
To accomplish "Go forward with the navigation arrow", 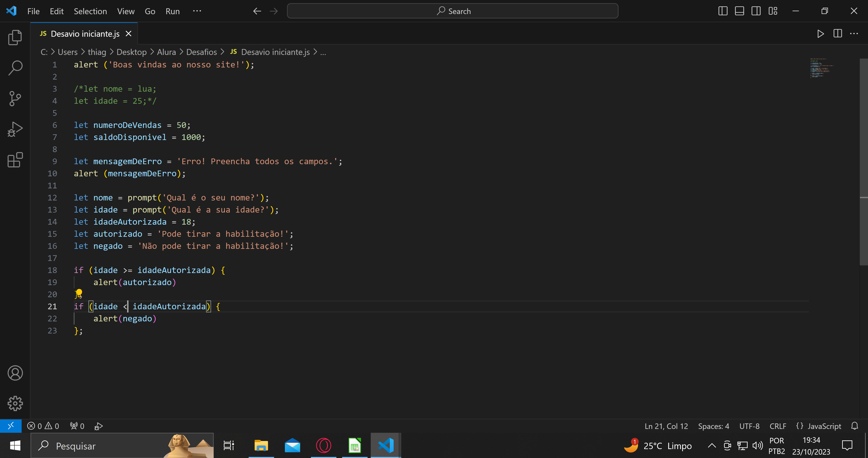I will (x=274, y=11).
